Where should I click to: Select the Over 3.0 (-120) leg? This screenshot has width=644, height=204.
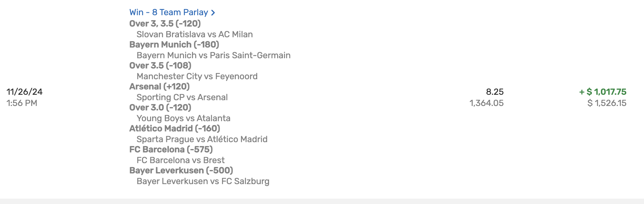pos(160,107)
